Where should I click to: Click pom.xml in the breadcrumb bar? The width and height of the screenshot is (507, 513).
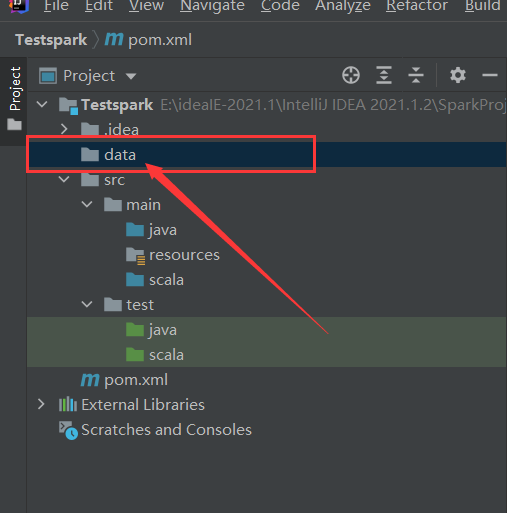point(160,40)
